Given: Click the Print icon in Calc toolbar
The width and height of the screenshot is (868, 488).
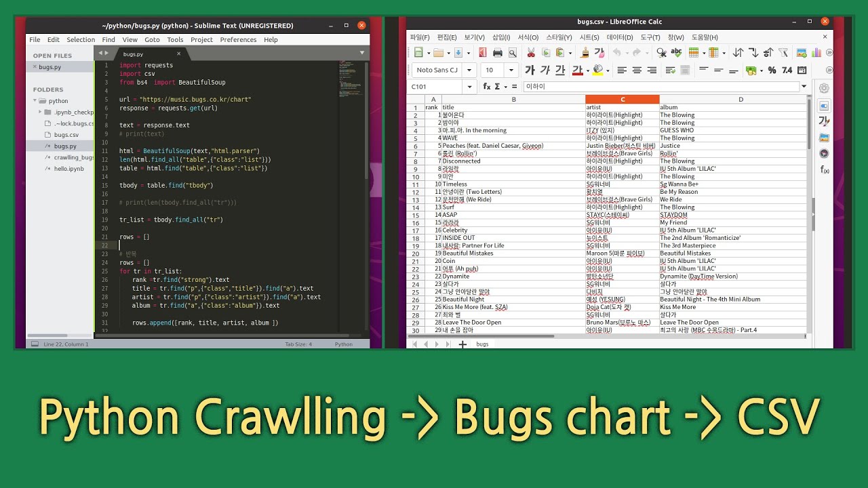Looking at the screenshot, I should (x=498, y=52).
